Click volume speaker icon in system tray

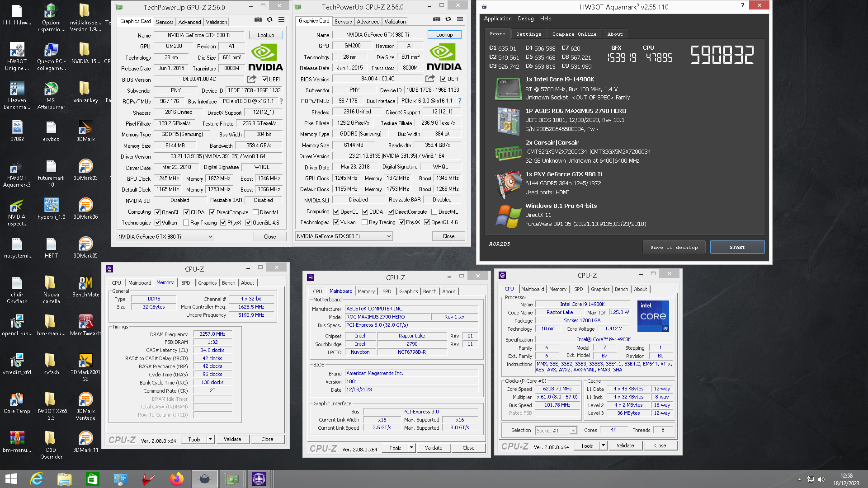[821, 479]
